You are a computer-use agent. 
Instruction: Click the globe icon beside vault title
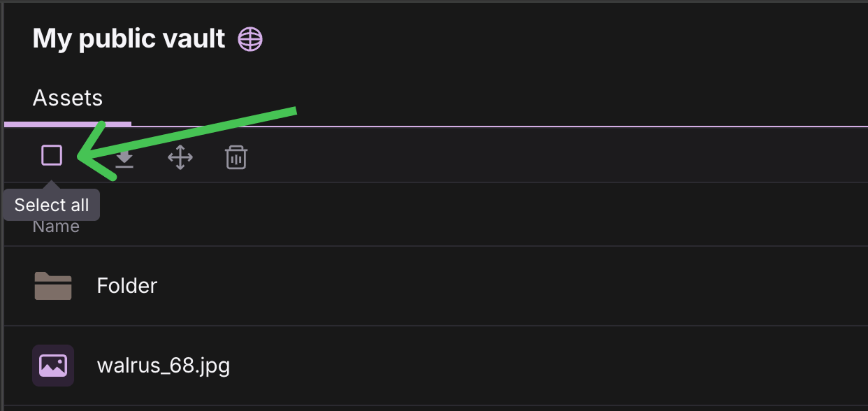[x=250, y=39]
